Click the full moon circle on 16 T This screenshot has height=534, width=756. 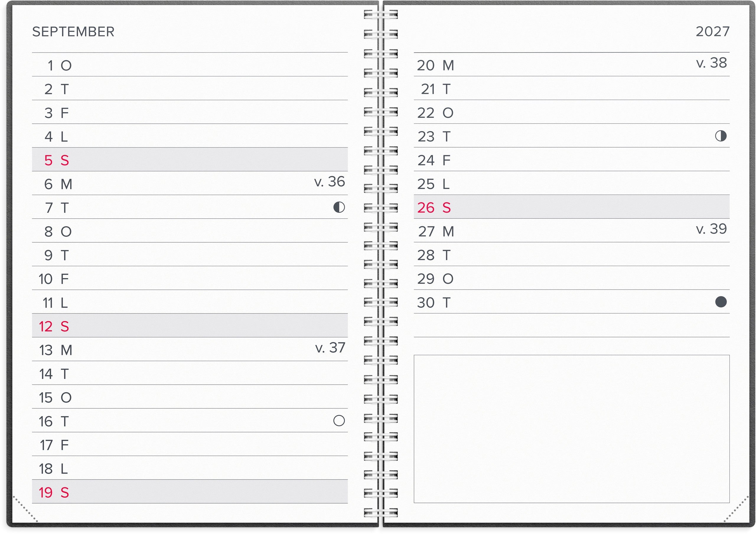(339, 420)
